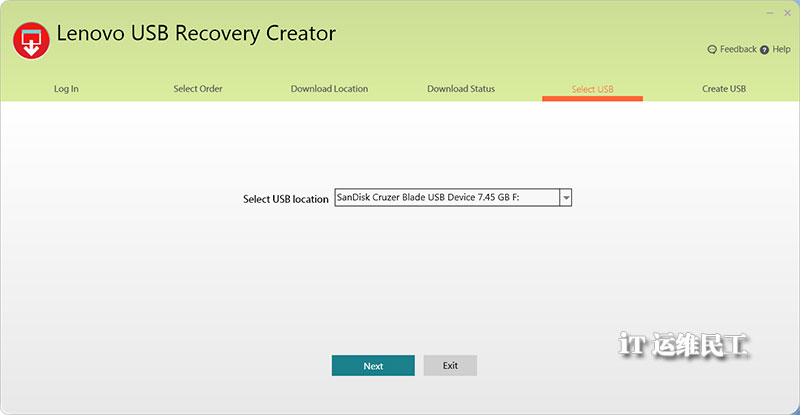Click the Select USB location label
Screen dimensions: 800x415
286,199
